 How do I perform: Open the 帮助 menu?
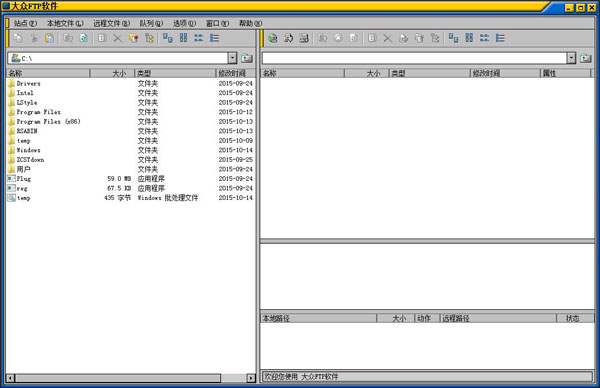pyautogui.click(x=251, y=23)
